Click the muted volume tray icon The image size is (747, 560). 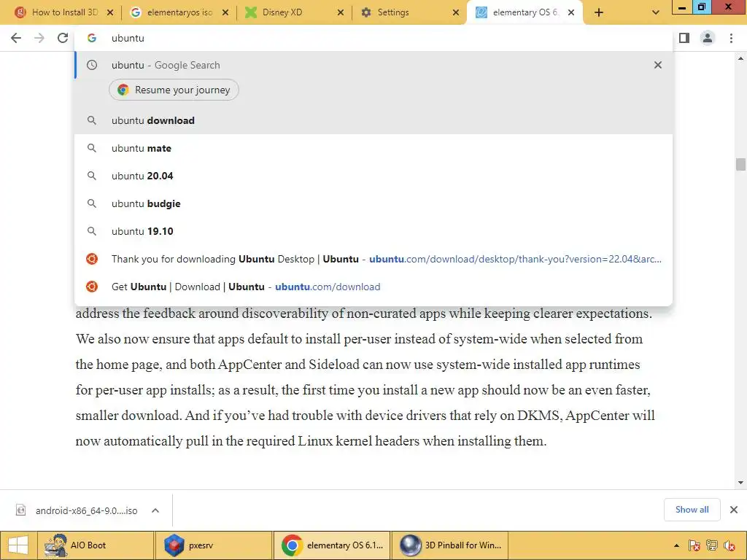(x=729, y=545)
